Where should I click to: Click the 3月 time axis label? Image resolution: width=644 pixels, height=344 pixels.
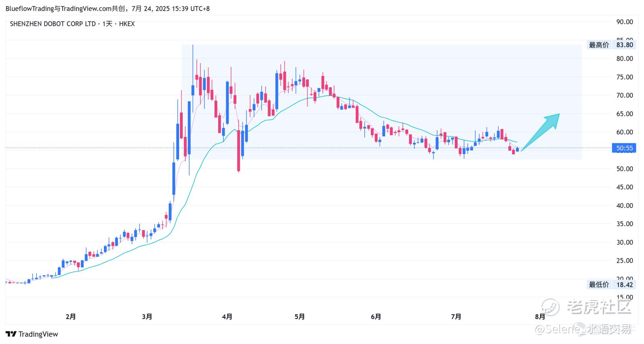tap(147, 317)
